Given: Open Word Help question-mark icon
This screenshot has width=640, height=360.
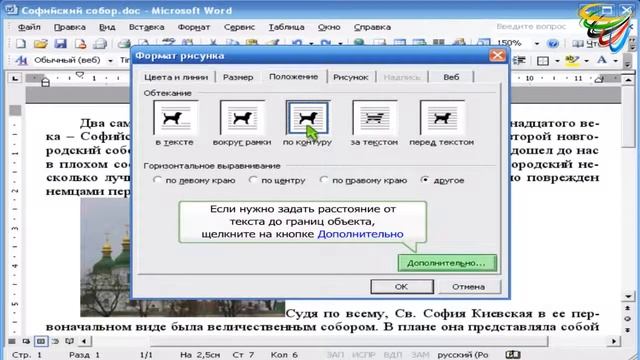Looking at the screenshot, I should click(553, 43).
